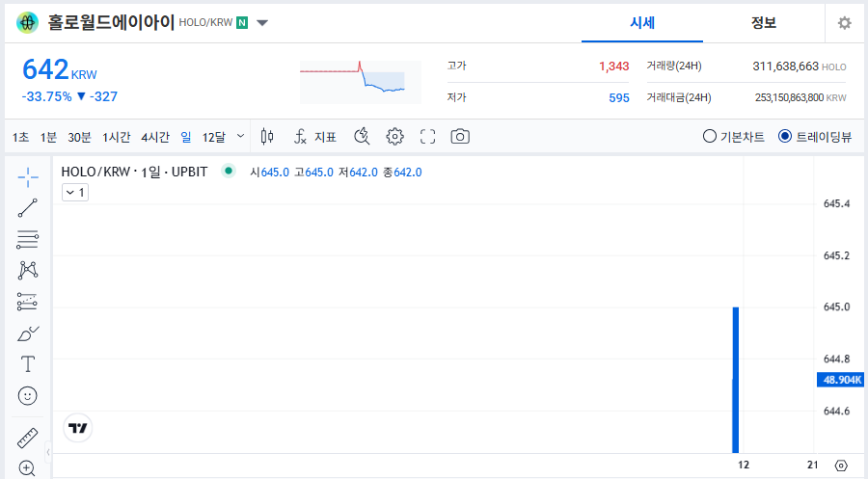This screenshot has width=868, height=479.
Task: Click the green market status dot
Action: pyautogui.click(x=228, y=171)
